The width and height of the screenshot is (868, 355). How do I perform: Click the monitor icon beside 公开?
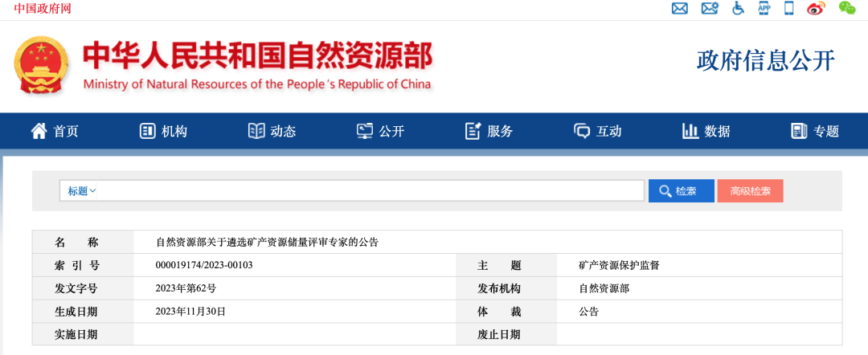pyautogui.click(x=365, y=131)
